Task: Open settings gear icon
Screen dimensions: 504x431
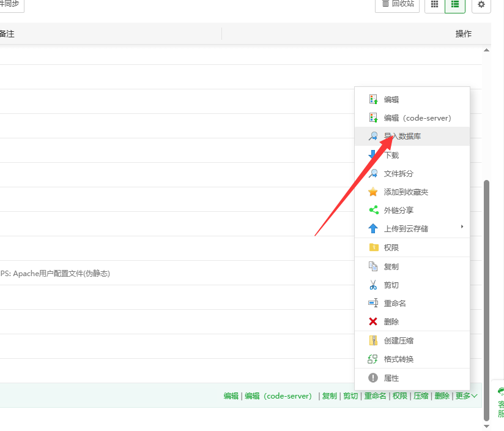Action: click(x=481, y=4)
